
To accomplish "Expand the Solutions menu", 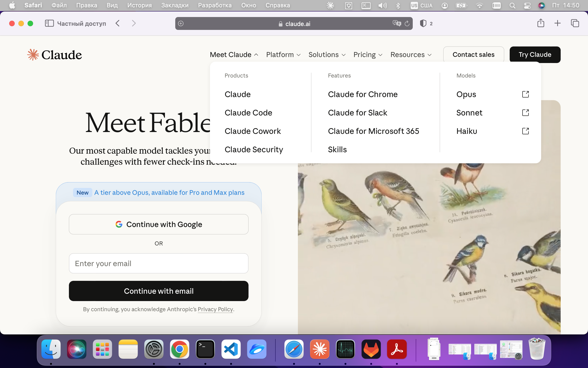I will click(327, 55).
